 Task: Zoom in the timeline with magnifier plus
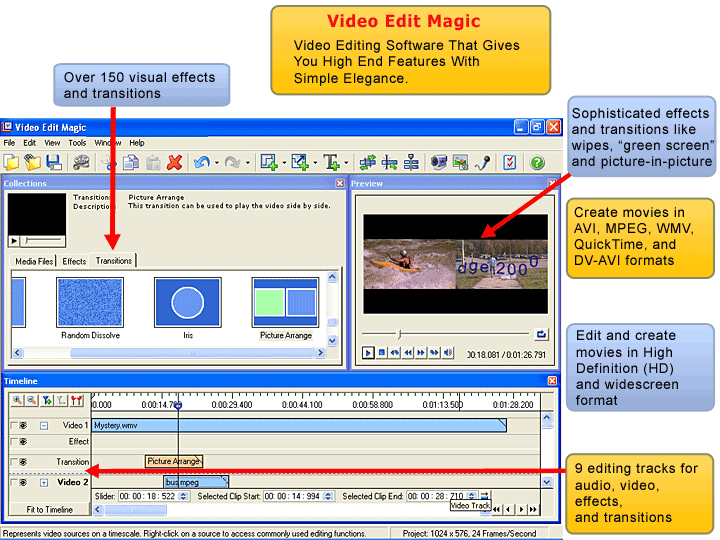pyautogui.click(x=17, y=400)
